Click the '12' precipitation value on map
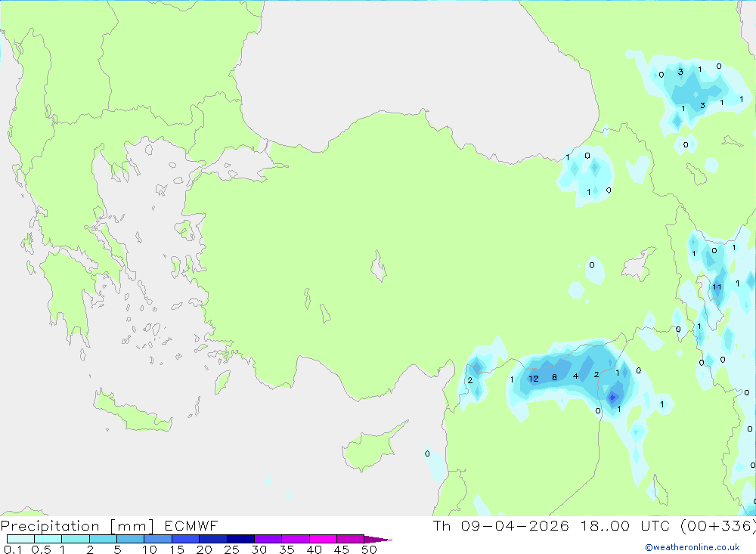 point(533,379)
